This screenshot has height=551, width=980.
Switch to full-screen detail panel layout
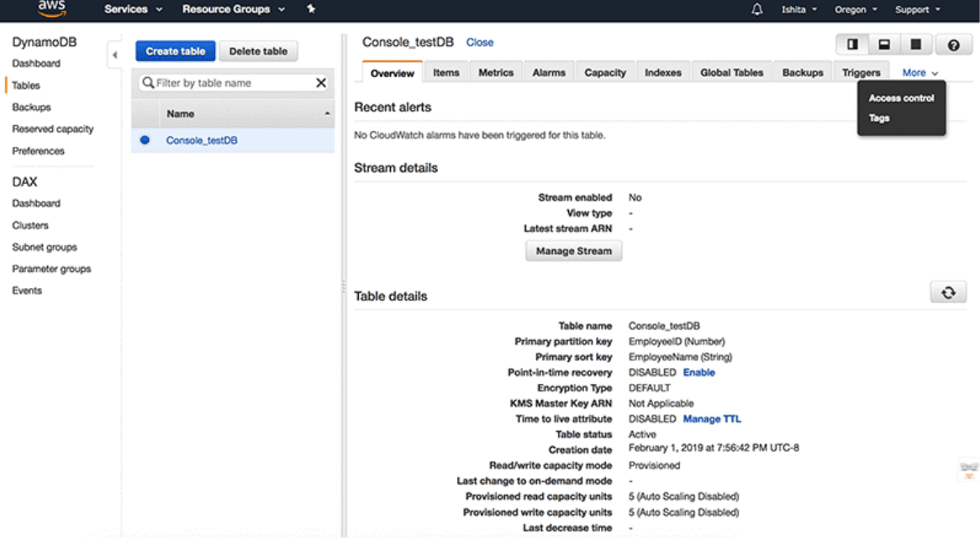tap(915, 45)
